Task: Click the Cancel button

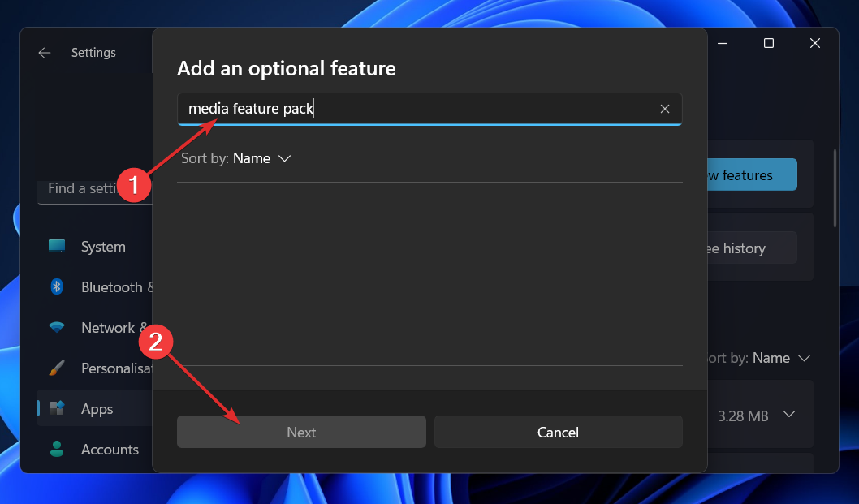Action: point(559,432)
